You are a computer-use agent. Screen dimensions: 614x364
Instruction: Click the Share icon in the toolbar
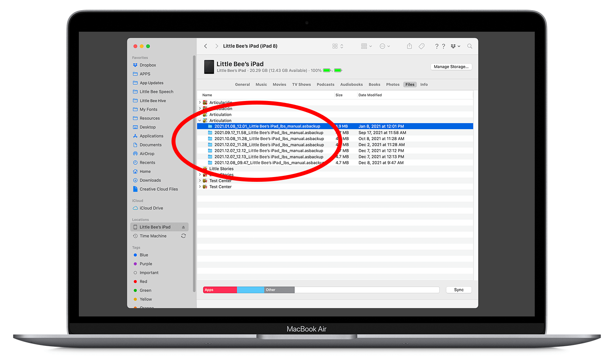pos(410,46)
